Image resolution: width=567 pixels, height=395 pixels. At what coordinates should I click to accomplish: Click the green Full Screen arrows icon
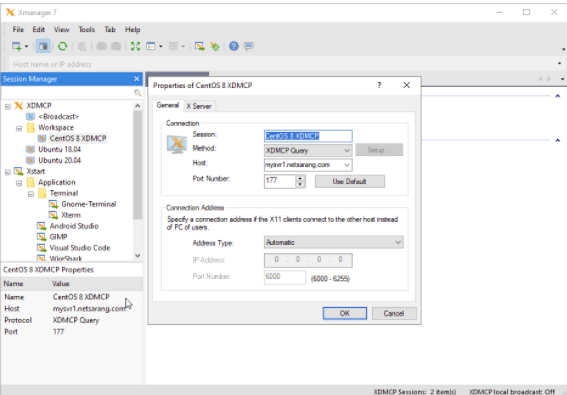[135, 46]
